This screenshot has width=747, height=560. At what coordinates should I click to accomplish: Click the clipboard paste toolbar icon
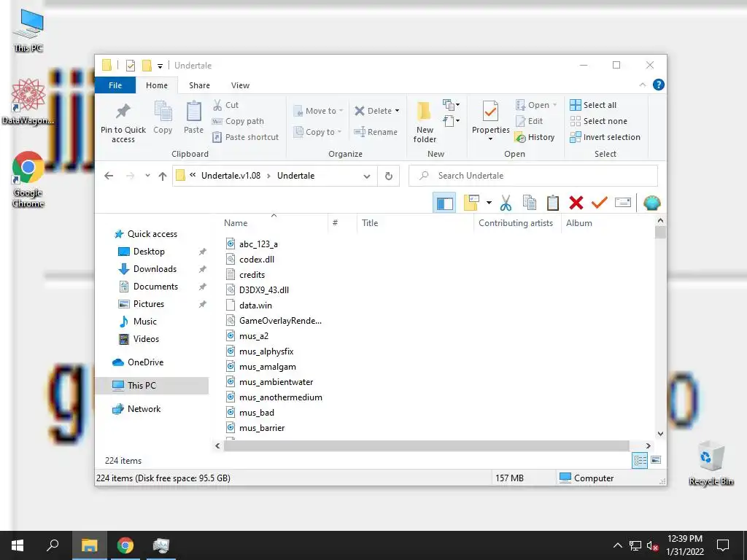pyautogui.click(x=553, y=203)
